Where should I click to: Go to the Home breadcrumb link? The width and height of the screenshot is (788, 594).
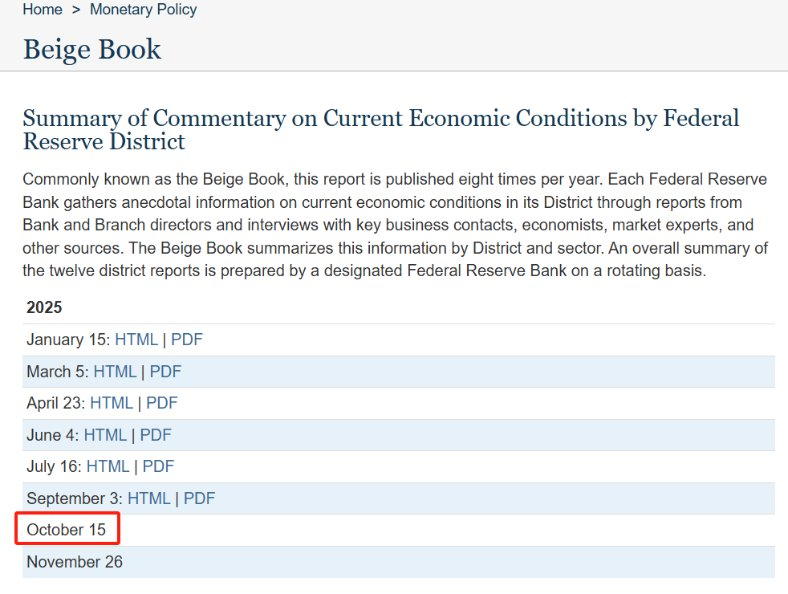coord(42,9)
